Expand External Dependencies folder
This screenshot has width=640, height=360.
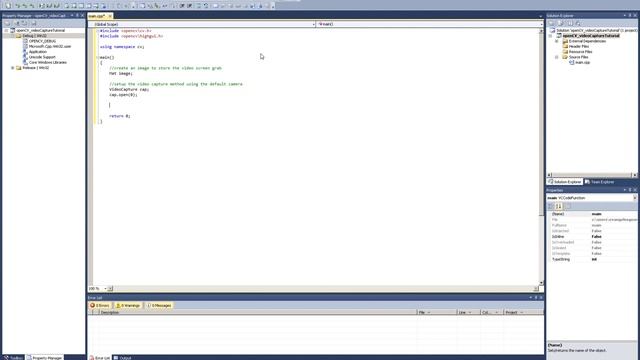coord(556,41)
